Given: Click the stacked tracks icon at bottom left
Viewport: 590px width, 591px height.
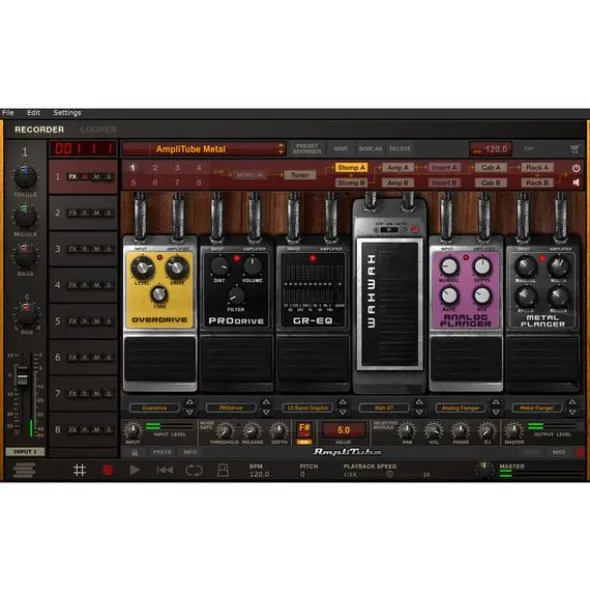Looking at the screenshot, I should point(24,470).
